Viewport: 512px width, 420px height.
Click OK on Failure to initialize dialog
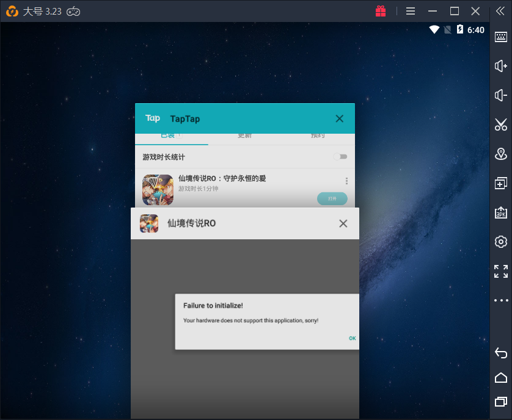352,338
